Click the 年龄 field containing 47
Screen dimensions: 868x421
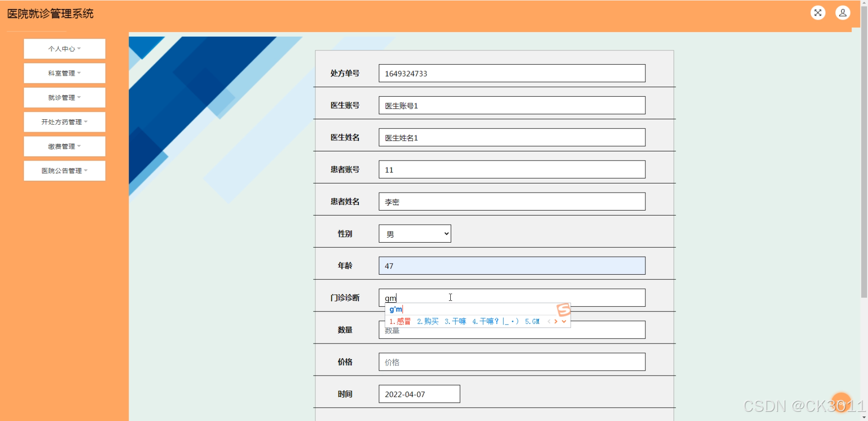click(x=512, y=266)
